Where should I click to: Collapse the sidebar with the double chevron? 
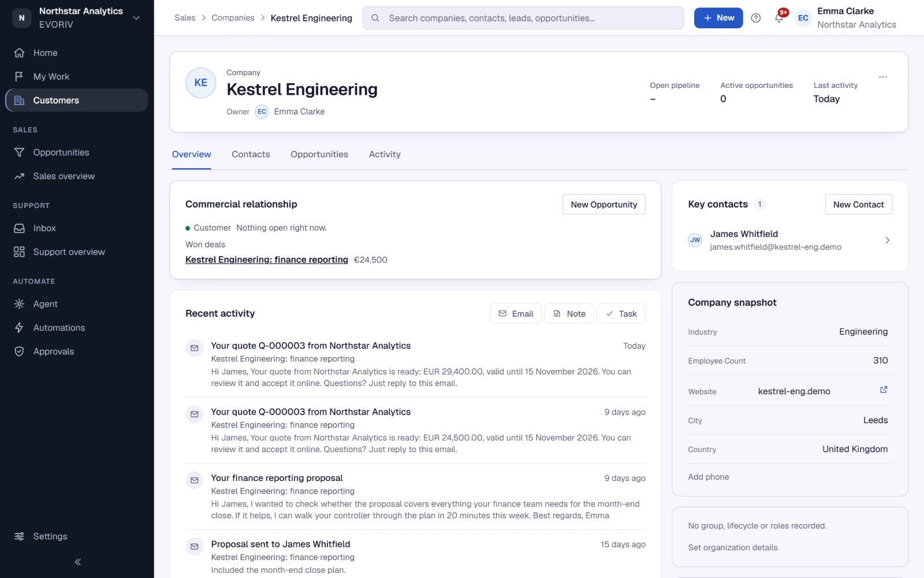(77, 562)
